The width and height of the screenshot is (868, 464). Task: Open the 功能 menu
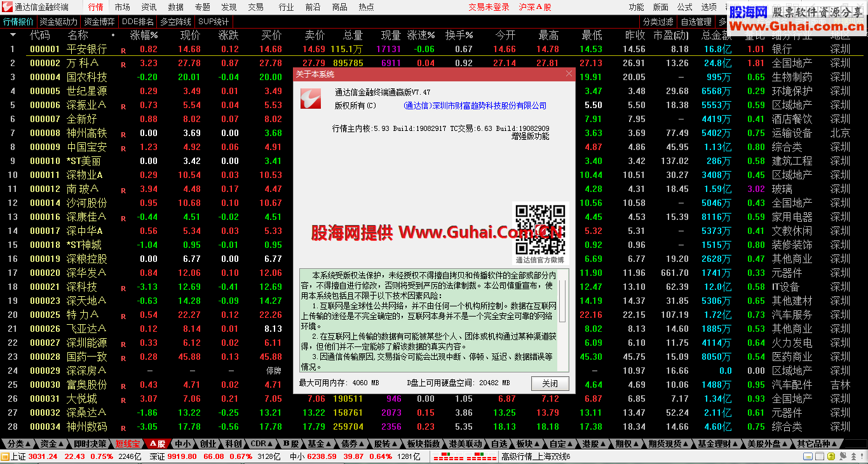pyautogui.click(x=636, y=7)
